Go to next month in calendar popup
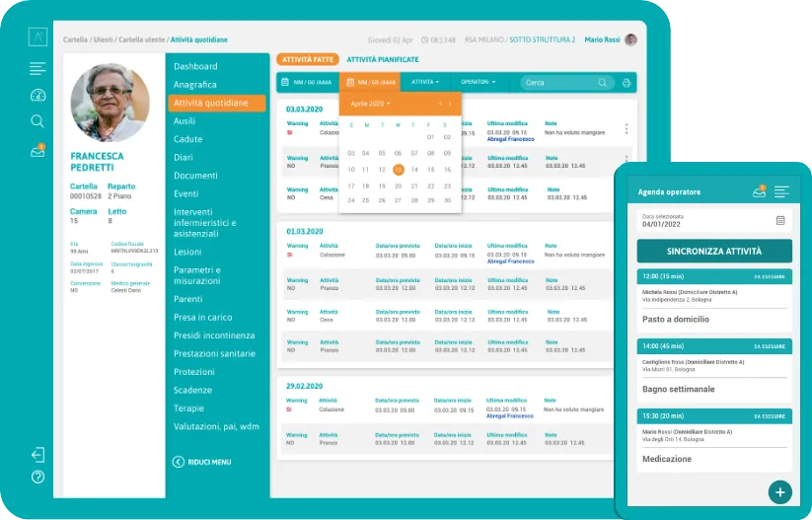 pos(450,104)
